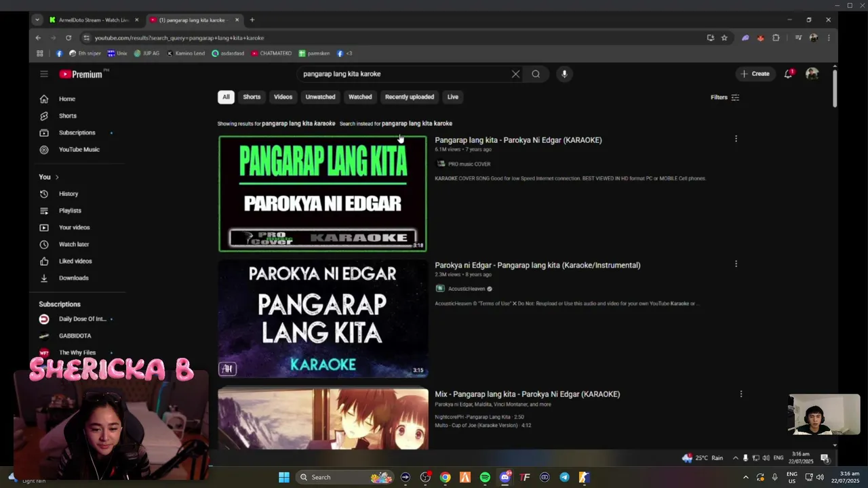Click the AcousticHeaven karaoke thumbnail
This screenshot has width=868, height=488.
point(323,319)
